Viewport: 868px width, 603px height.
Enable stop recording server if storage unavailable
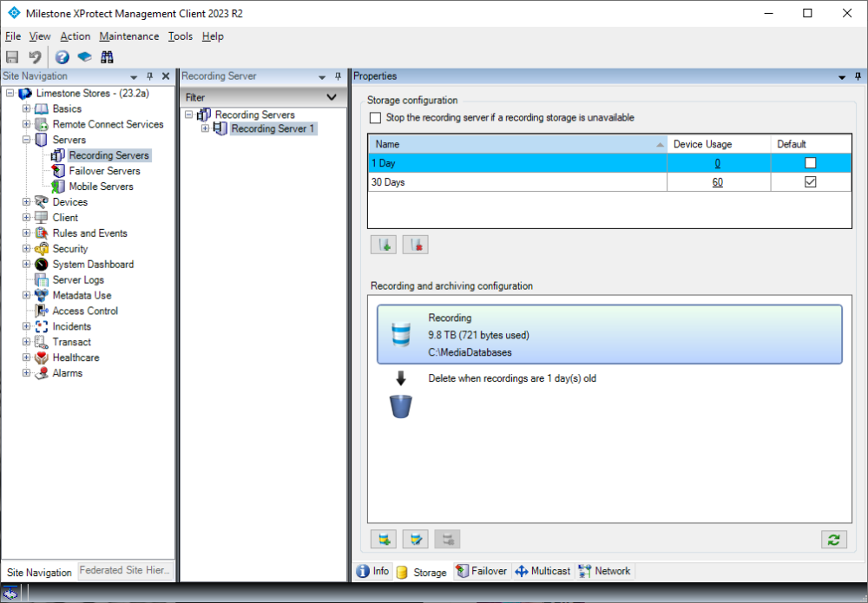(x=375, y=118)
